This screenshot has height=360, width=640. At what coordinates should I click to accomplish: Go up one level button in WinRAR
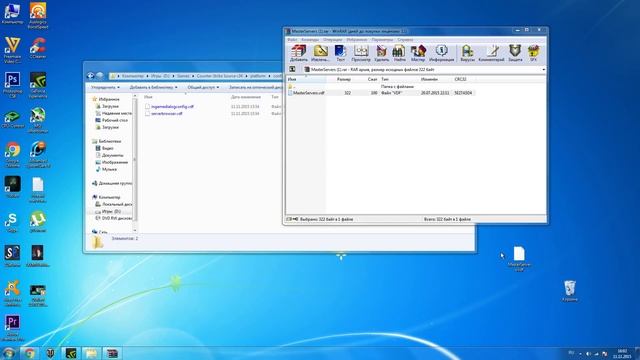(x=292, y=69)
